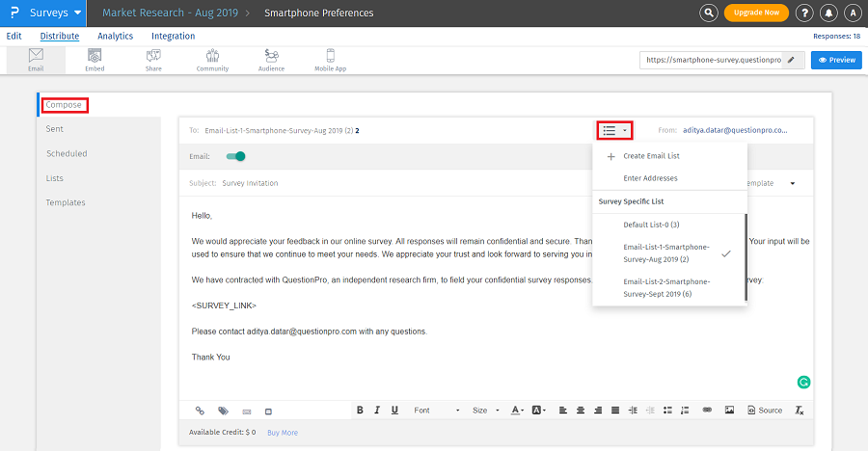Image resolution: width=868 pixels, height=451 pixels.
Task: Click the Upgrade Now button
Action: 756,13
